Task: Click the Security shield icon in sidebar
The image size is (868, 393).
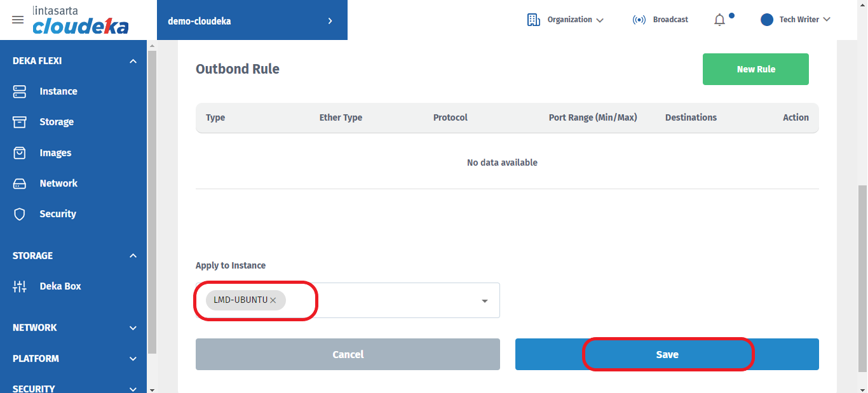Action: tap(20, 214)
